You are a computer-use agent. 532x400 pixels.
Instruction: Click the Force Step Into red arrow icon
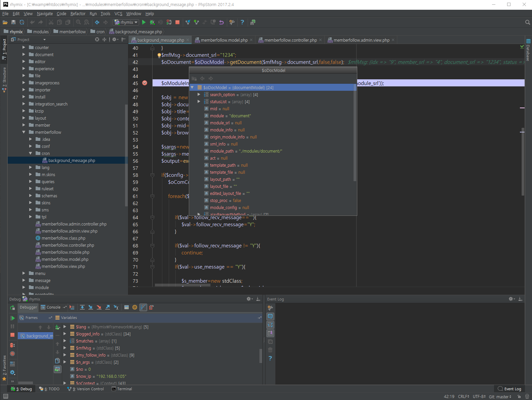click(99, 307)
